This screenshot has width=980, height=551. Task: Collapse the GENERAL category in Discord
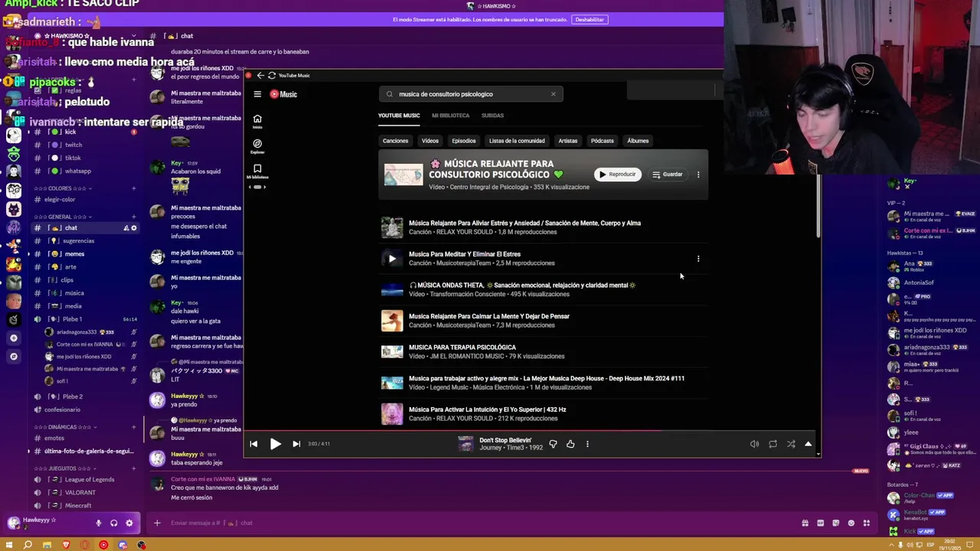[x=61, y=217]
